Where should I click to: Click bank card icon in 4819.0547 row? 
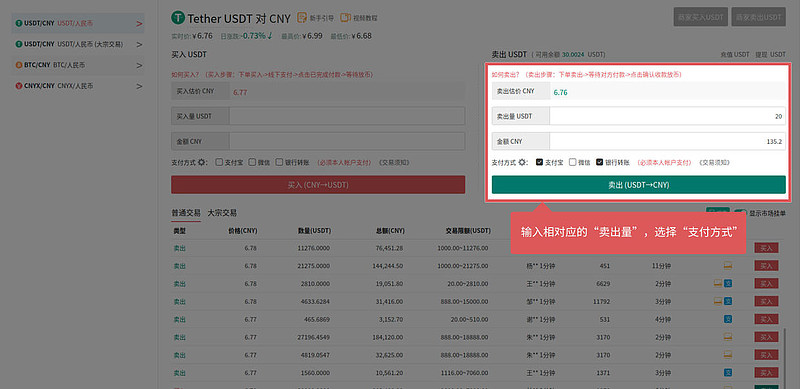[728, 355]
